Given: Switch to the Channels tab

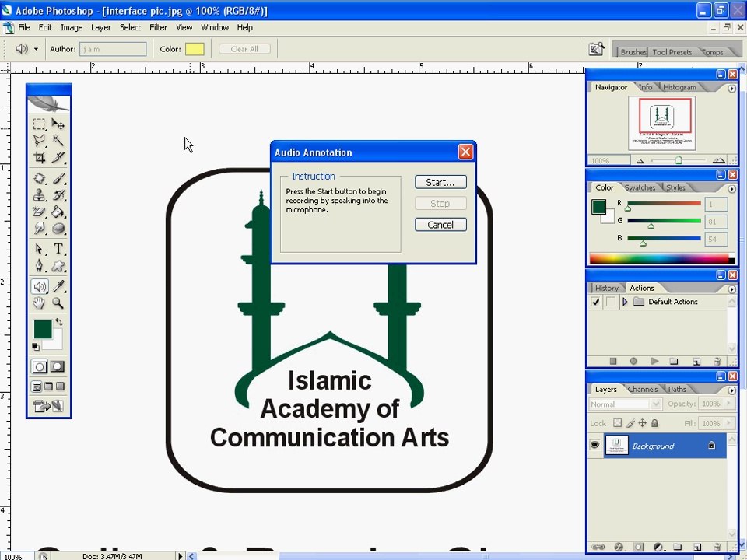Looking at the screenshot, I should [642, 389].
